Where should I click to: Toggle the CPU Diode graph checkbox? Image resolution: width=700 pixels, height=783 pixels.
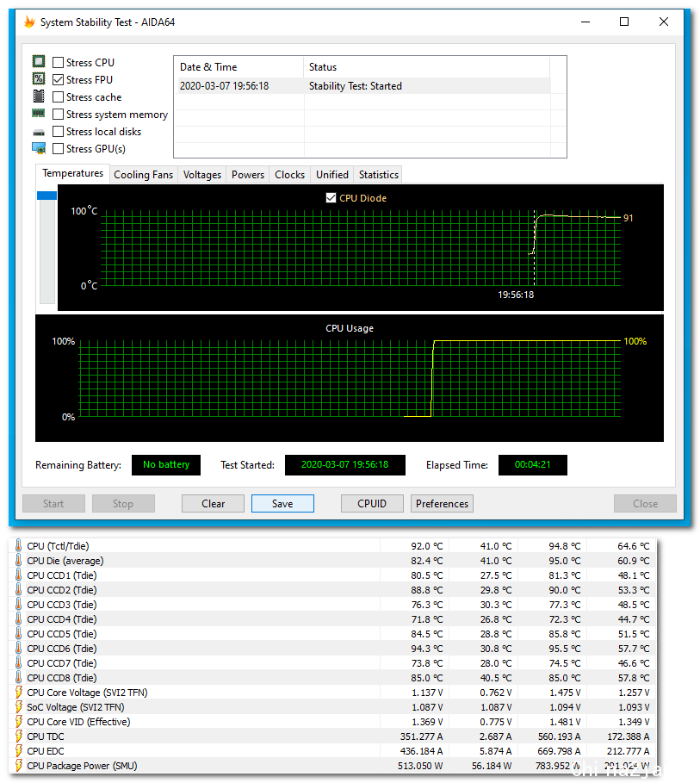(331, 198)
